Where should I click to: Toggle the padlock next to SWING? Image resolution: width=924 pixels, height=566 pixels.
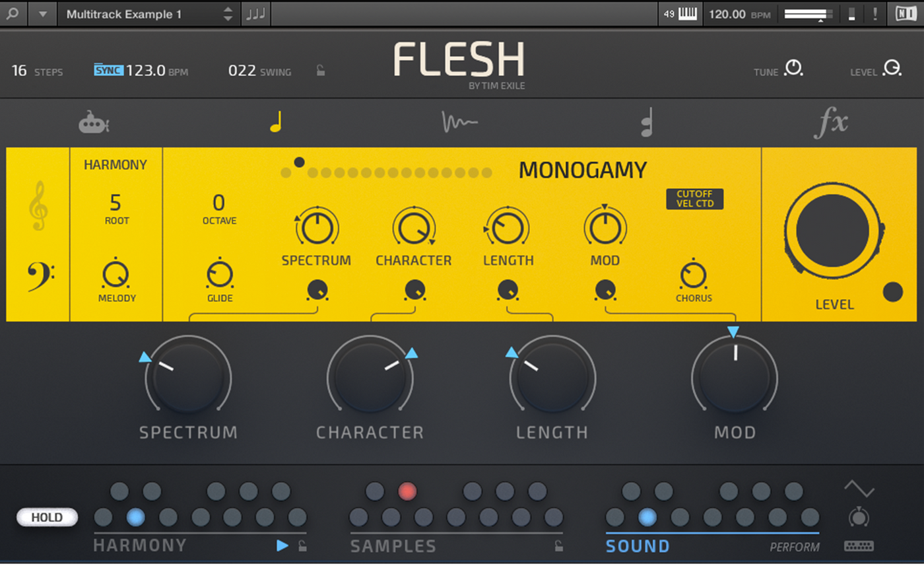[x=320, y=71]
